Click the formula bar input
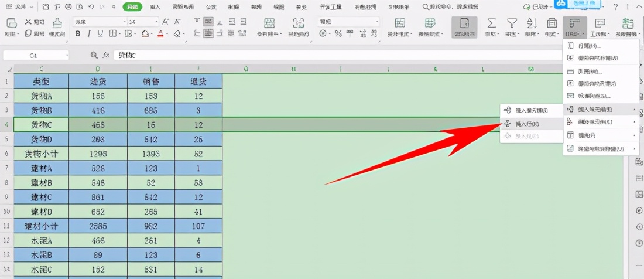 337,55
